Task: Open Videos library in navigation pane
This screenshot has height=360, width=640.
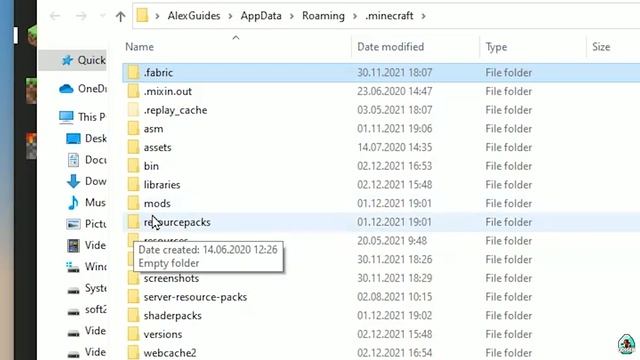Action: tap(87, 245)
